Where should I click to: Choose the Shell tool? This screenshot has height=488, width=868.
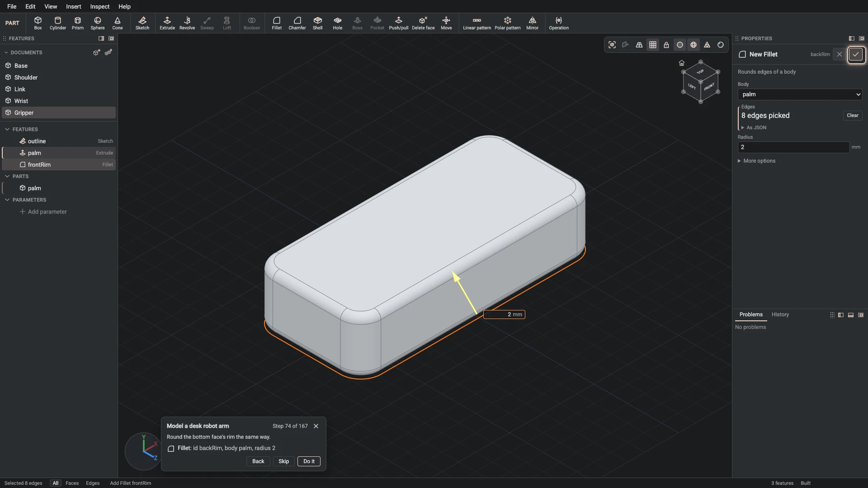[x=318, y=23]
